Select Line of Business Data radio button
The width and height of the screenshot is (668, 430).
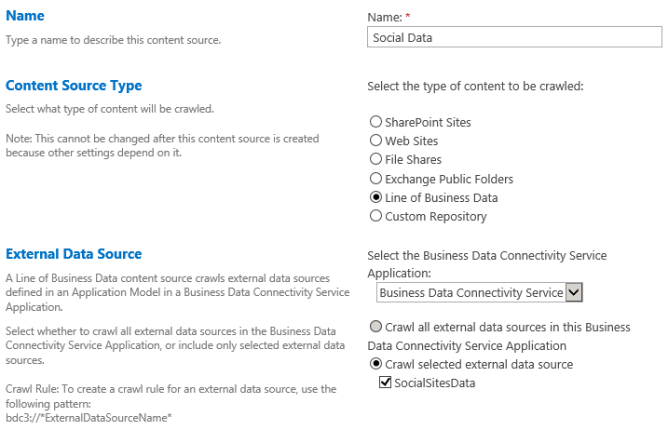pyautogui.click(x=376, y=197)
